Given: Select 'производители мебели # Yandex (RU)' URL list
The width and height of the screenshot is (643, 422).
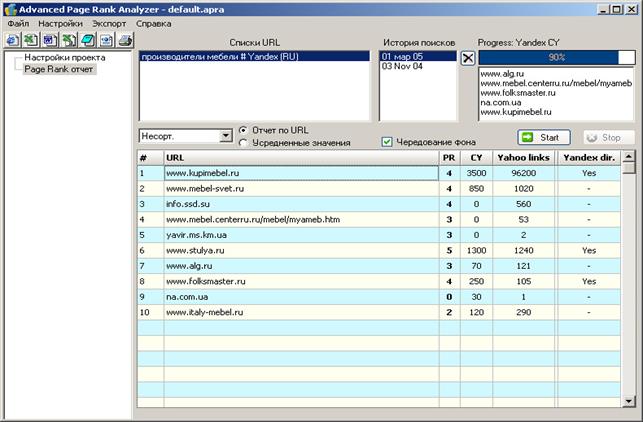Looking at the screenshot, I should [x=254, y=57].
